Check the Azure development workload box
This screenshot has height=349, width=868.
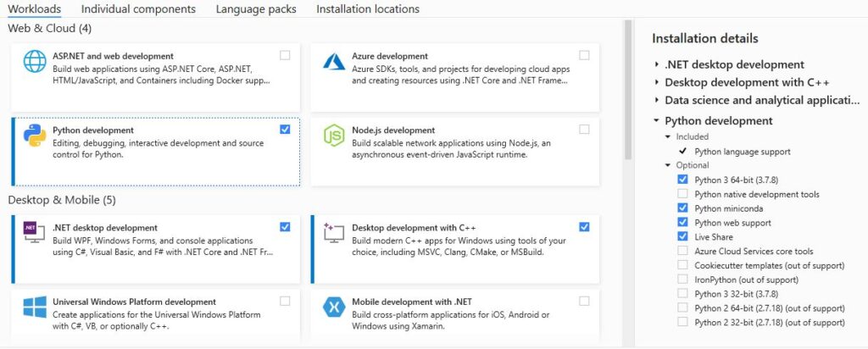(x=584, y=55)
